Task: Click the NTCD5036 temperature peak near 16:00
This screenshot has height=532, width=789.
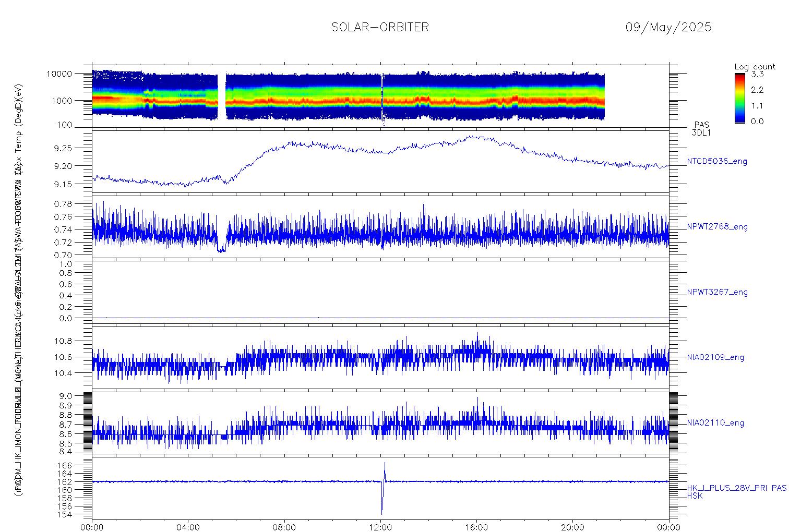Action: click(475, 137)
